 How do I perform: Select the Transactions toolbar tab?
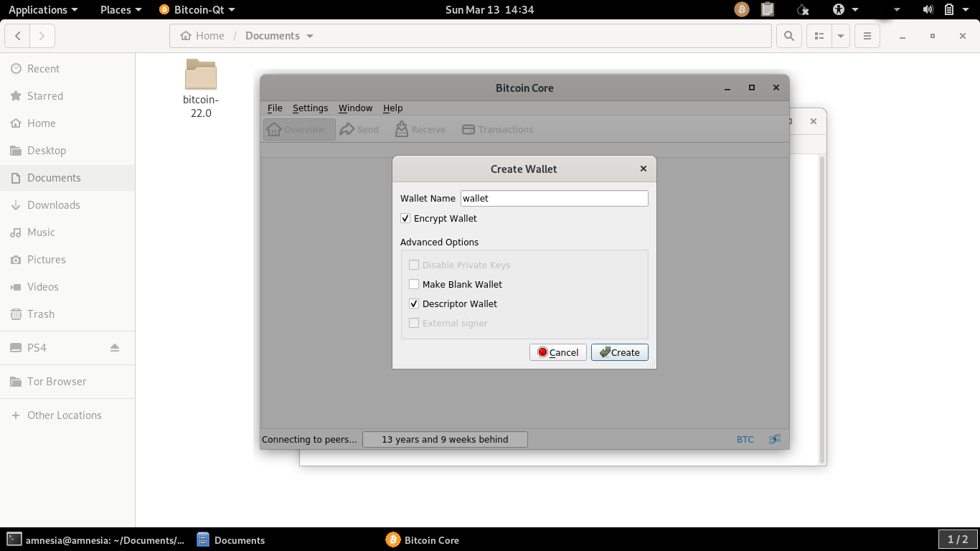click(497, 129)
